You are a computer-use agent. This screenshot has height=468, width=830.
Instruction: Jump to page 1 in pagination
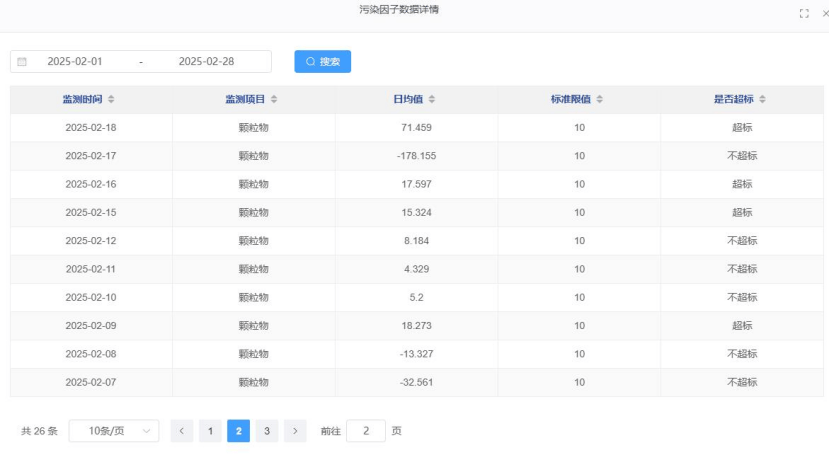[x=210, y=431]
